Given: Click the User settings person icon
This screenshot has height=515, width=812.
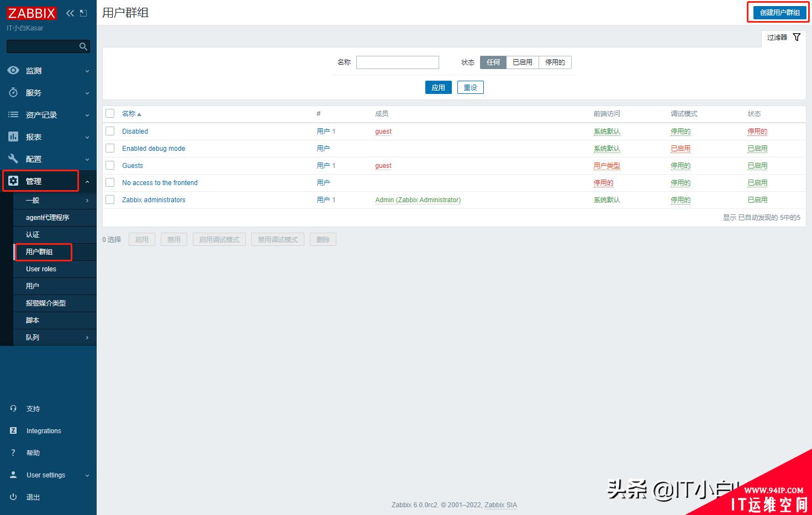Looking at the screenshot, I should coord(13,475).
